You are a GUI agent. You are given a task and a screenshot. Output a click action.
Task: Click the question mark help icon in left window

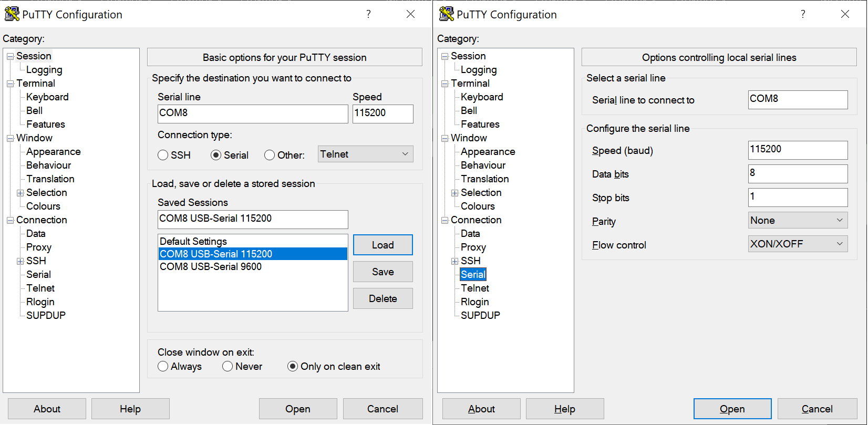click(368, 14)
